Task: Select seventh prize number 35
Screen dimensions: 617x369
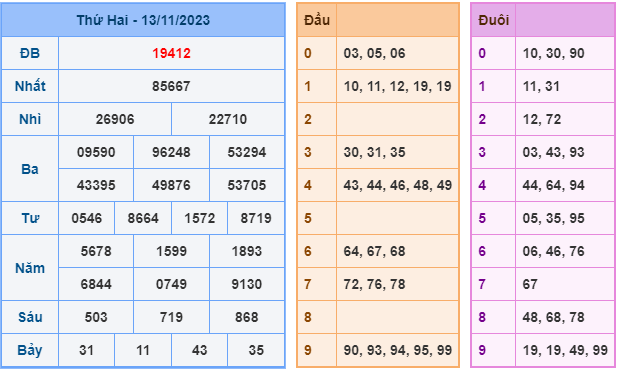Action: coord(256,350)
